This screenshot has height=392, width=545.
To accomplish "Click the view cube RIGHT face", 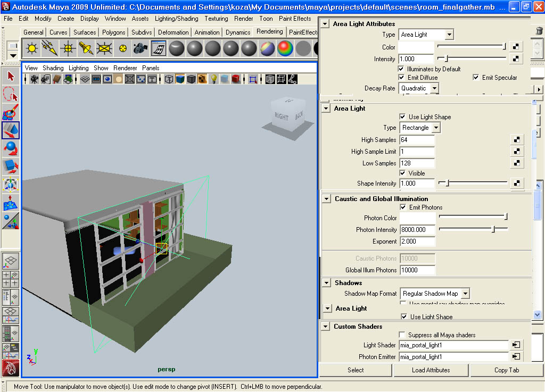I will [281, 116].
